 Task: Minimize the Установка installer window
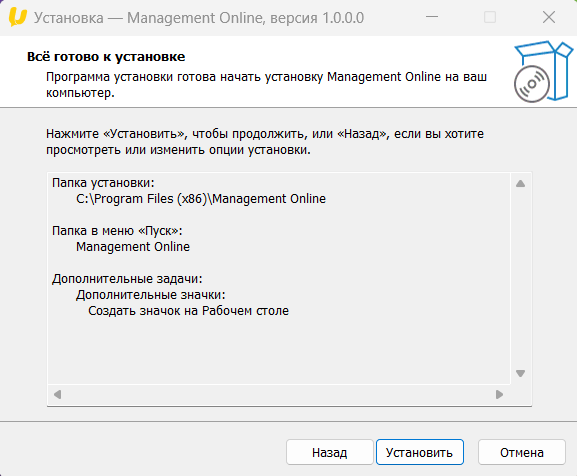(x=432, y=17)
